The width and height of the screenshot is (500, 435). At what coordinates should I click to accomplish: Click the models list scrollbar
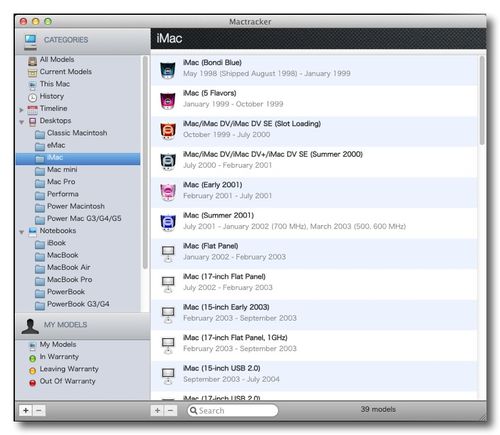click(482, 100)
